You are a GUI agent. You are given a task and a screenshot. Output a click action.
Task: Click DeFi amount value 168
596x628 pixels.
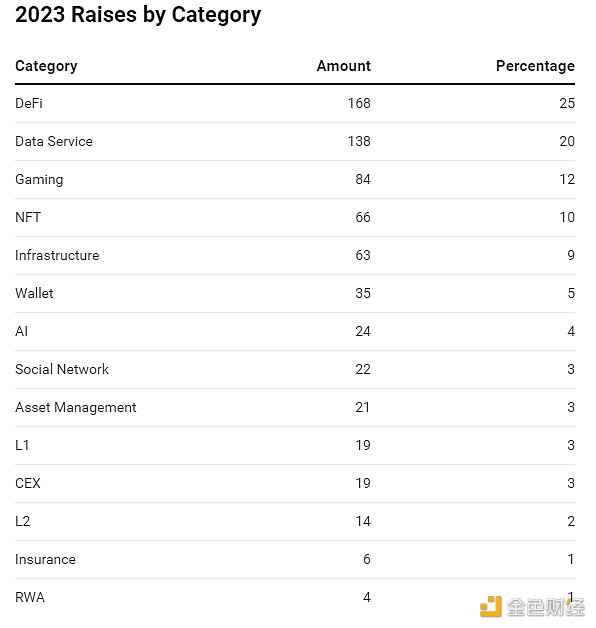359,103
